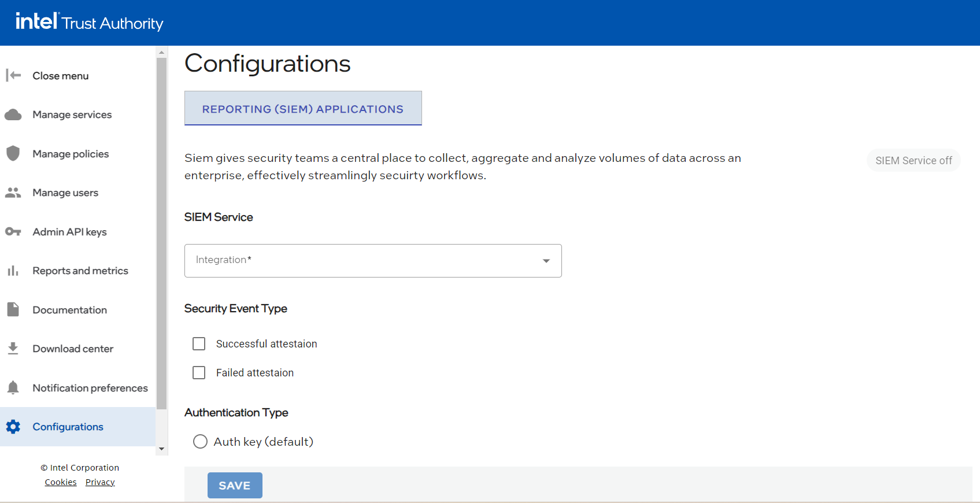
Task: Click the shield icon for Manage policies
Action: pyautogui.click(x=13, y=153)
